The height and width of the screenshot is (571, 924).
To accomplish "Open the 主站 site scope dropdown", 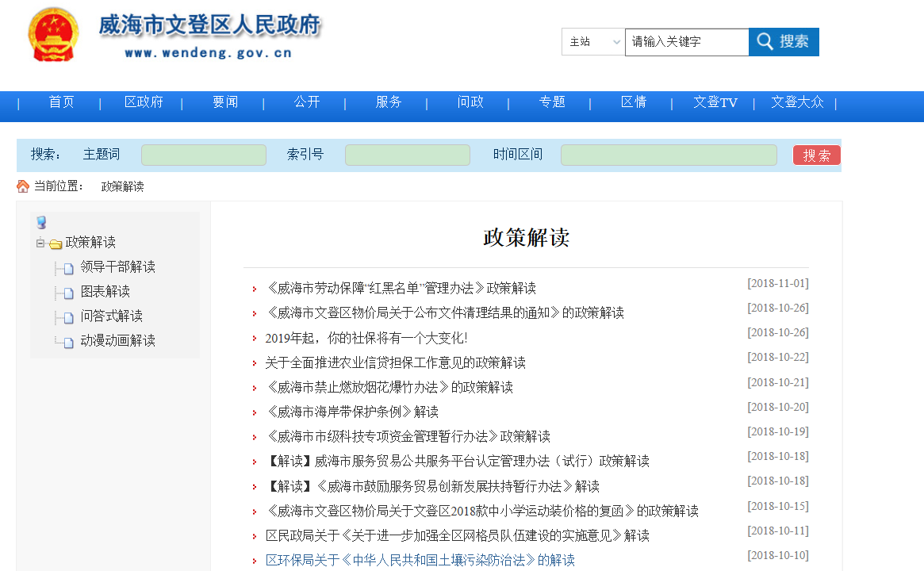I will pos(593,42).
